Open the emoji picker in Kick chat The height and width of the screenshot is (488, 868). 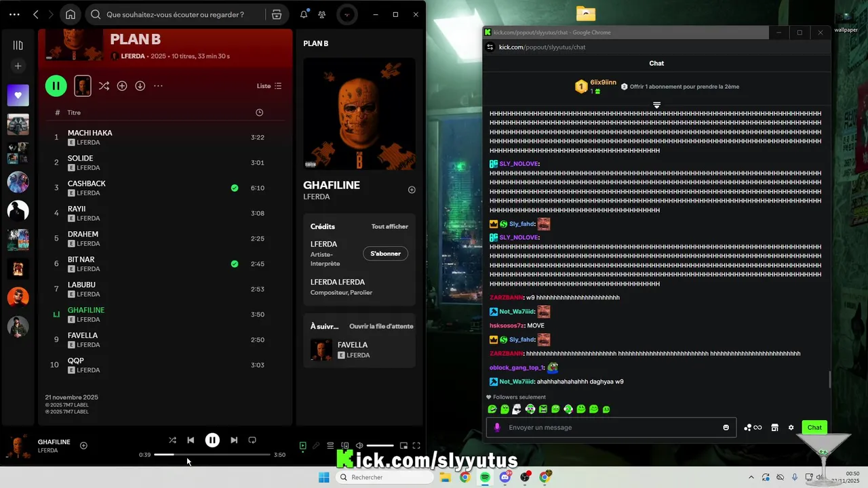[x=726, y=428]
